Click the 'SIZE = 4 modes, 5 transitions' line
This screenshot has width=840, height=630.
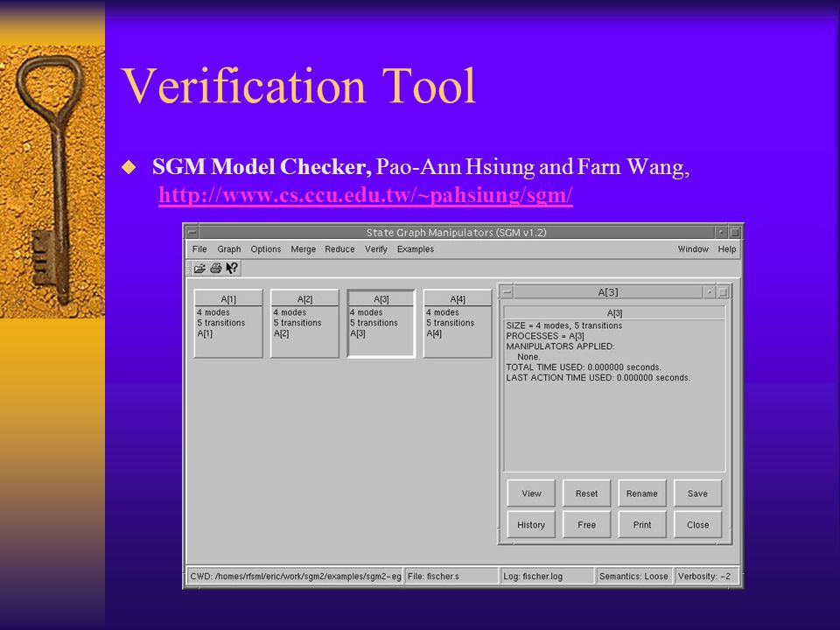564,325
